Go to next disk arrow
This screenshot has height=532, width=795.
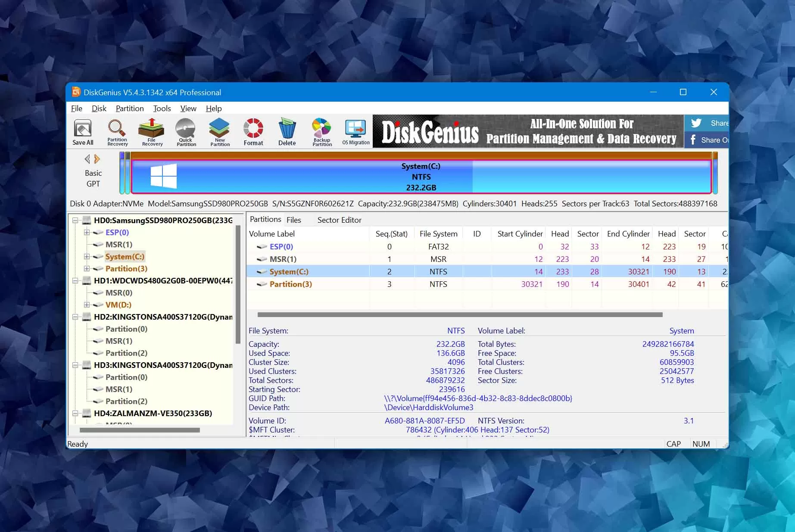97,159
